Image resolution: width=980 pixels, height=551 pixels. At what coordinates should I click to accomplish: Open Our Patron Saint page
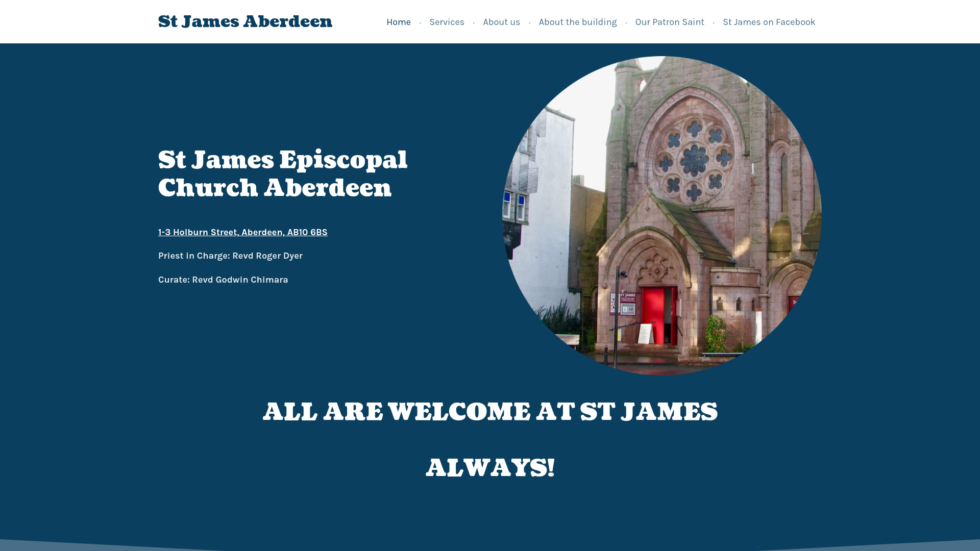670,22
